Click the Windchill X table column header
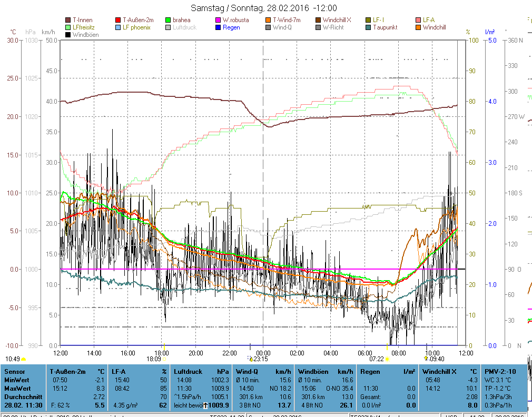Screen dimensions: 532x417 click(x=440, y=371)
